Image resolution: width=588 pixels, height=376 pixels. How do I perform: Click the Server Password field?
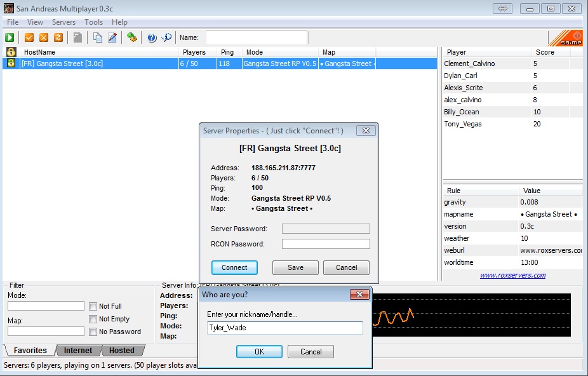tap(326, 229)
